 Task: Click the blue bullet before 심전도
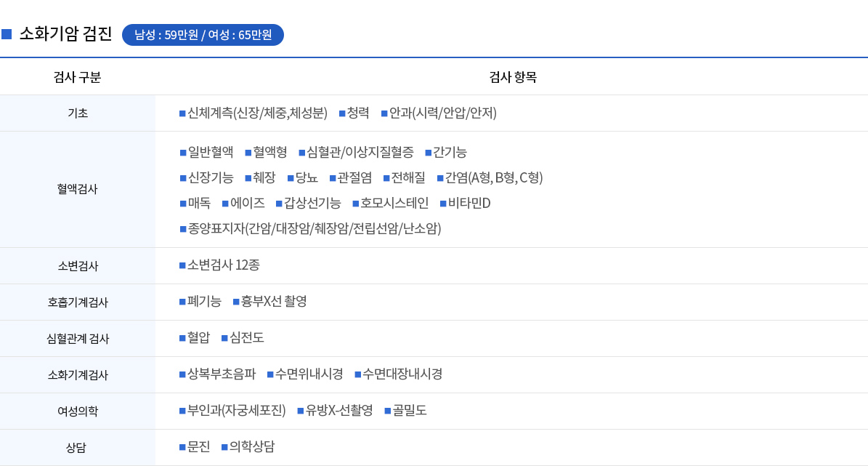pos(224,339)
